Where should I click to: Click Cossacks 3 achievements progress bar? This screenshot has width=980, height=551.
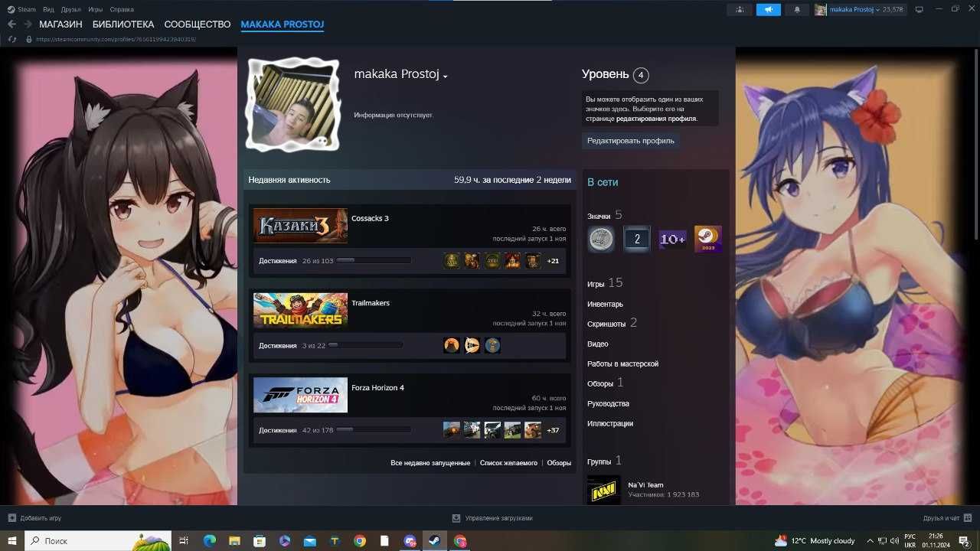(374, 261)
